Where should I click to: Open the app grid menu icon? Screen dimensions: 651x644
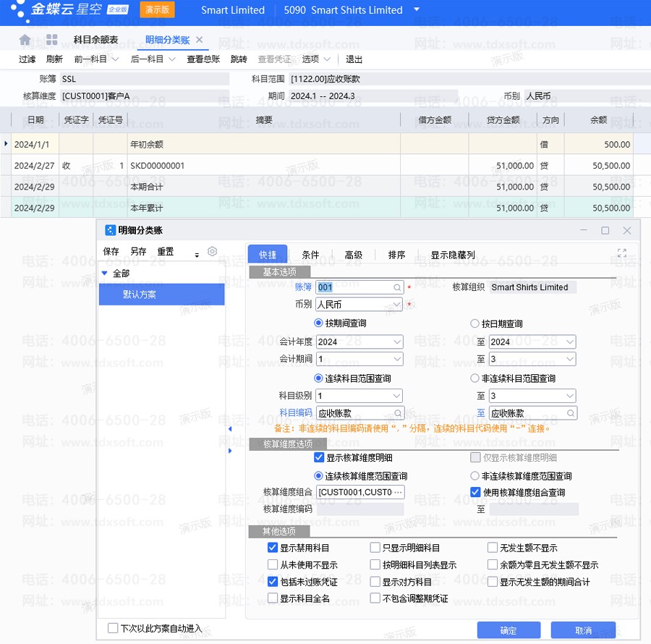[51, 40]
